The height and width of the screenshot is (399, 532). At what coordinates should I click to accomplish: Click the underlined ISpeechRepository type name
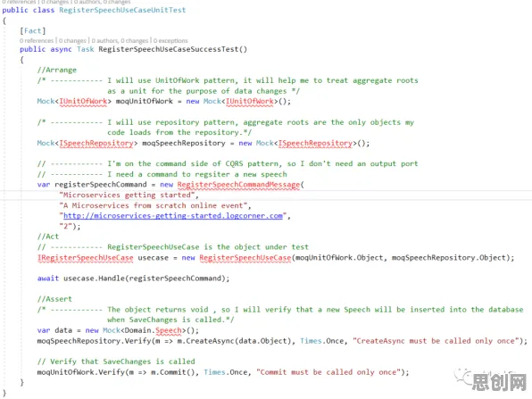tap(96, 143)
